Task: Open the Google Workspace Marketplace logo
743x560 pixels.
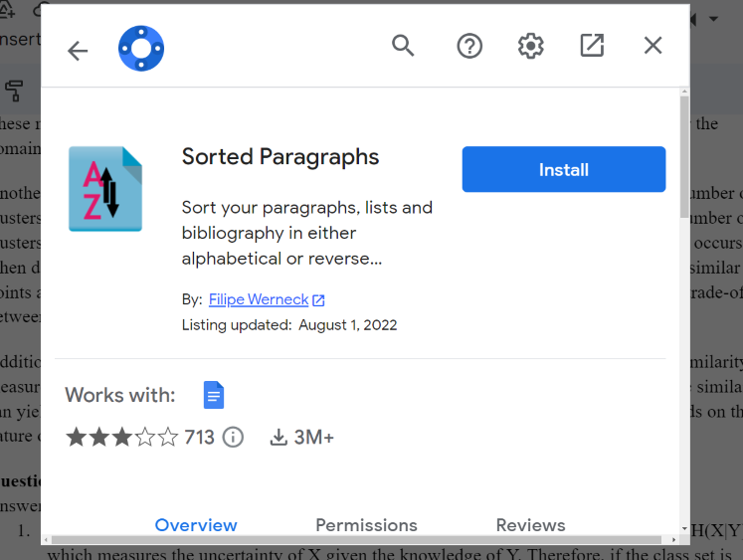Action: pos(141,49)
